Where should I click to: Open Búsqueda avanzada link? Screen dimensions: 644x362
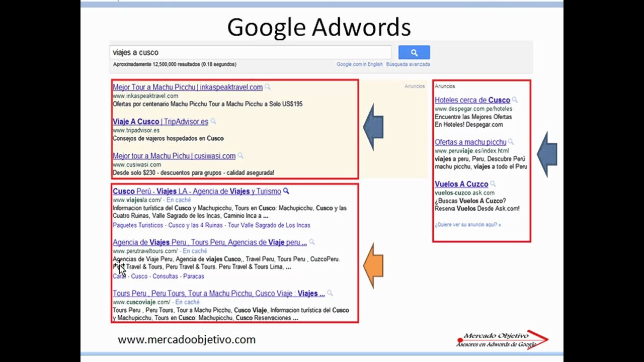408,64
